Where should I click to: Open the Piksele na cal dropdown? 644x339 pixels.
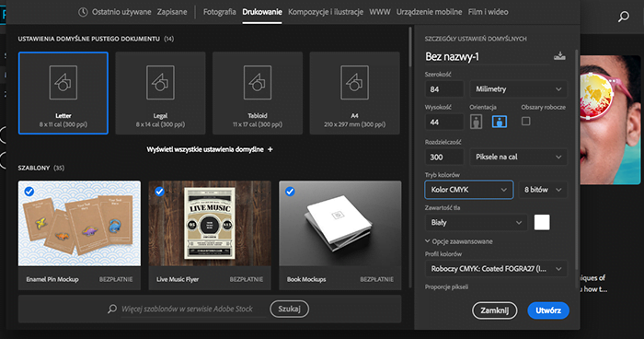(518, 157)
